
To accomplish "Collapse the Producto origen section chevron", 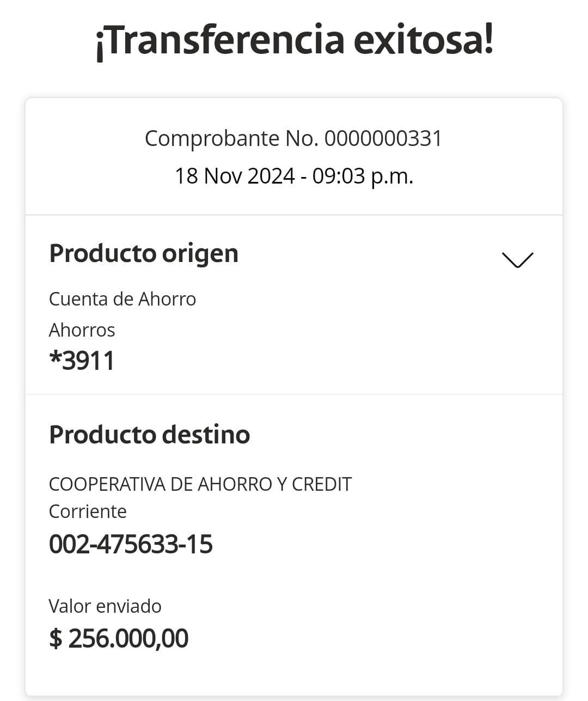I will [x=517, y=260].
